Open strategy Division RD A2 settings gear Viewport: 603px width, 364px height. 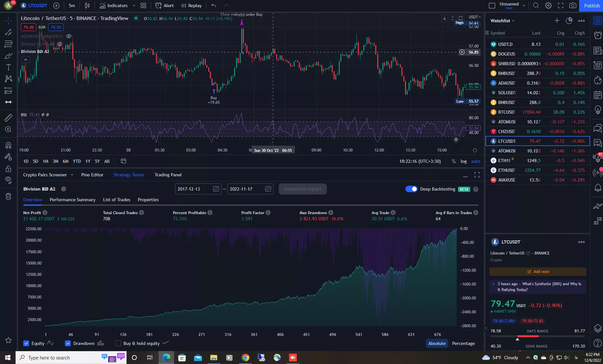(x=64, y=189)
